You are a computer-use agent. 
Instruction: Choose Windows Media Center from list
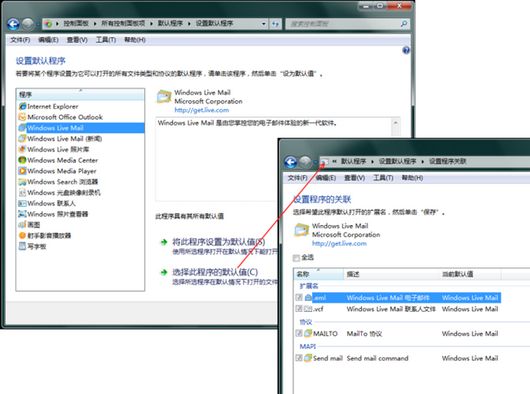(x=58, y=160)
